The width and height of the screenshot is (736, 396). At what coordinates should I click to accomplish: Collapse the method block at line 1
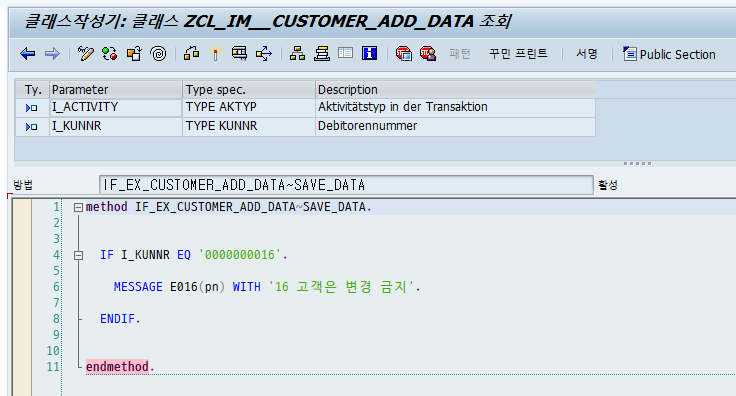pyautogui.click(x=78, y=207)
